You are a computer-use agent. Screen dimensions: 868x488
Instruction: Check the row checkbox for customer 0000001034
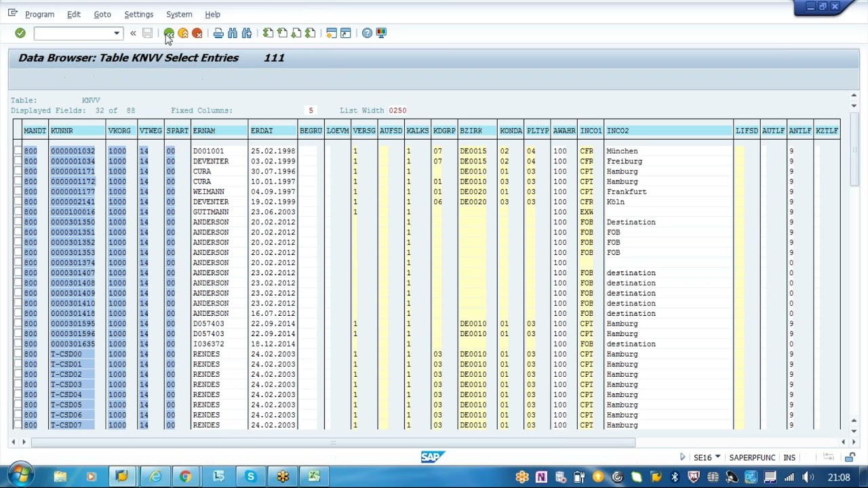click(18, 161)
